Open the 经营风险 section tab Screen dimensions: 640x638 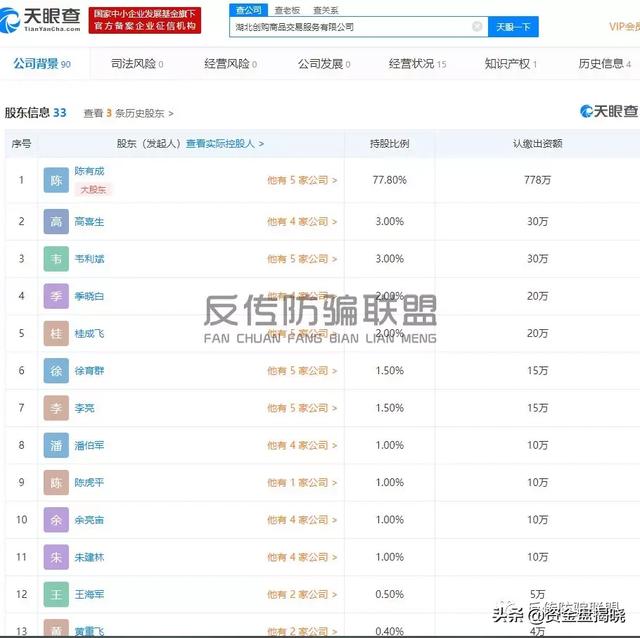coord(230,64)
